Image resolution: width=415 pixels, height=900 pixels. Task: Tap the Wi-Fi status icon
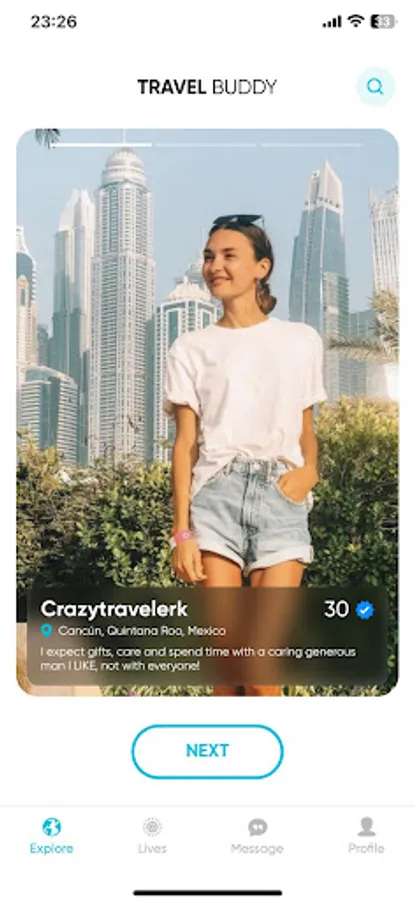[356, 22]
